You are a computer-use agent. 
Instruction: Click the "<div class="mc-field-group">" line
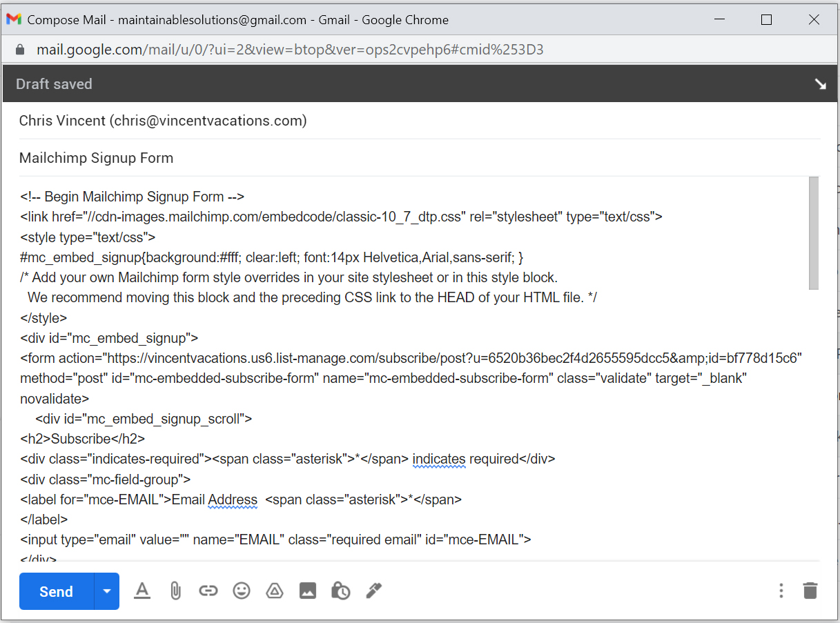coord(106,479)
